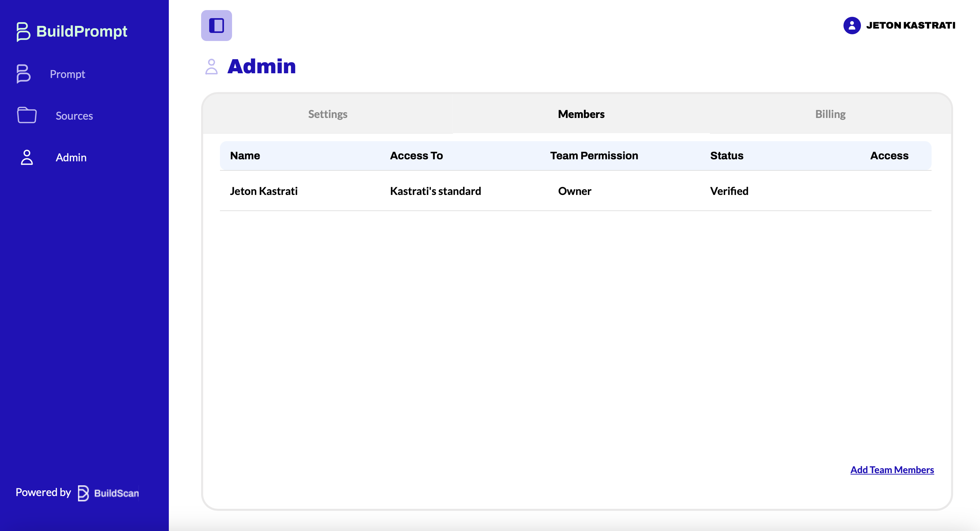Click the Admin person icon in sidebar
The height and width of the screenshot is (531, 980).
pos(27,157)
